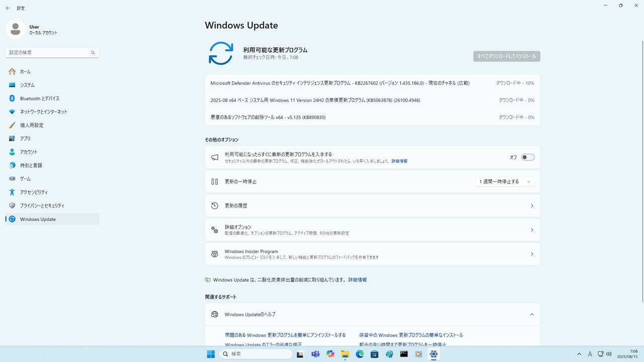Open Microsoft Store from the taskbar
Screen dimensions: 644x362
374,354
